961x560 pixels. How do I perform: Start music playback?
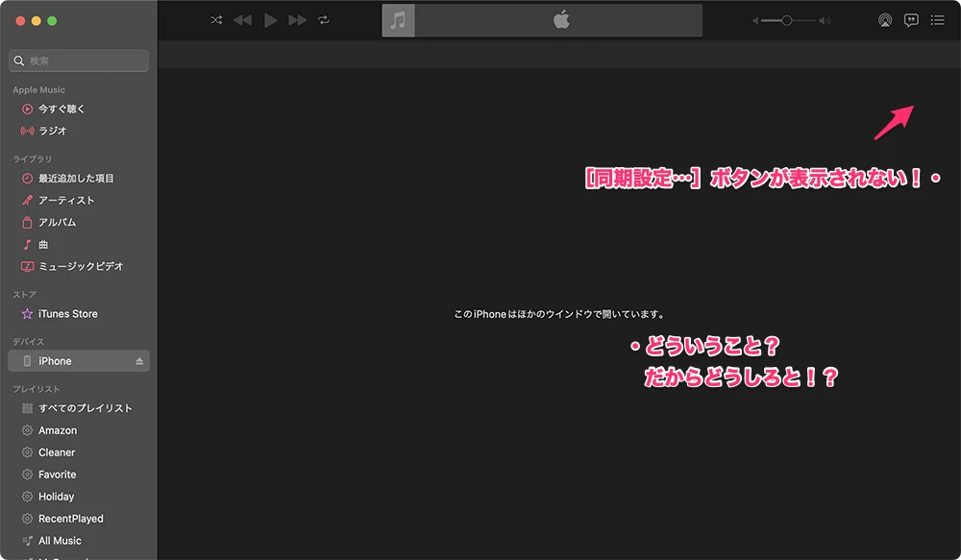click(270, 20)
